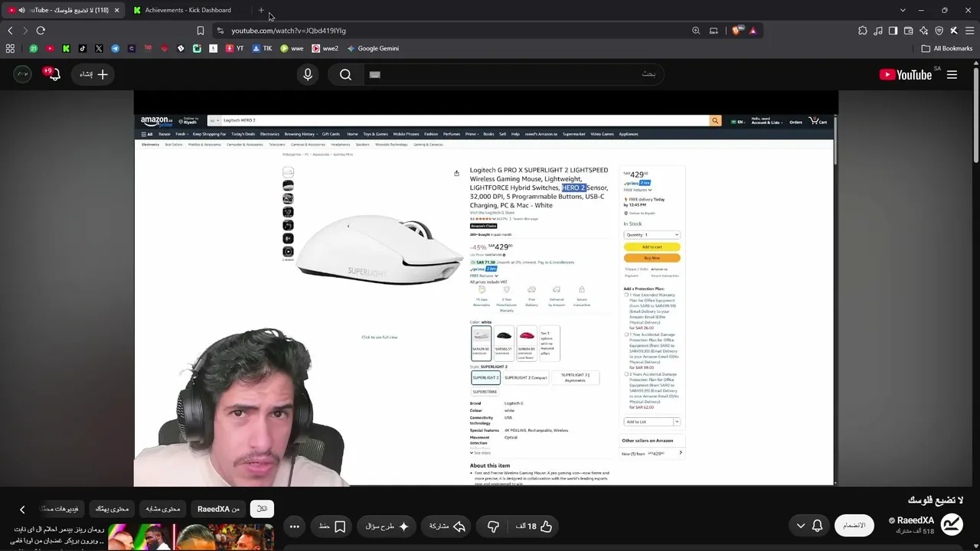Select the content-for-you chip beside similar content
The width and height of the screenshot is (980, 551).
point(112,509)
